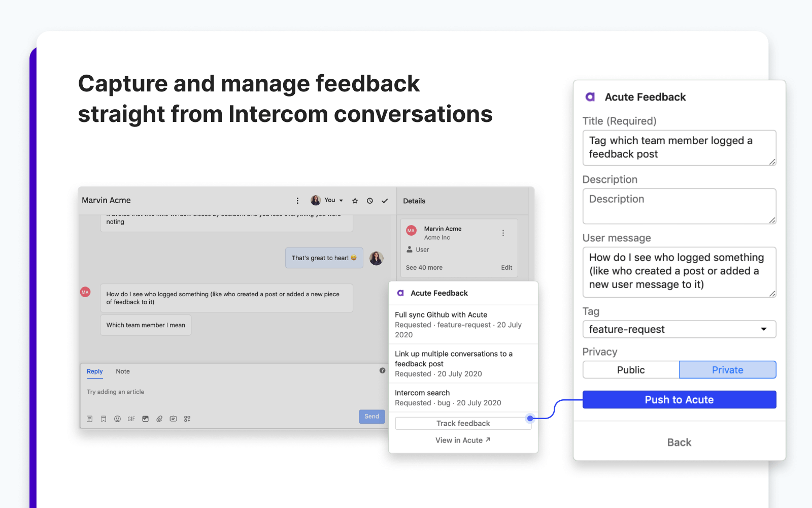The width and height of the screenshot is (812, 508).
Task: Set privacy to Private
Action: pyautogui.click(x=728, y=370)
